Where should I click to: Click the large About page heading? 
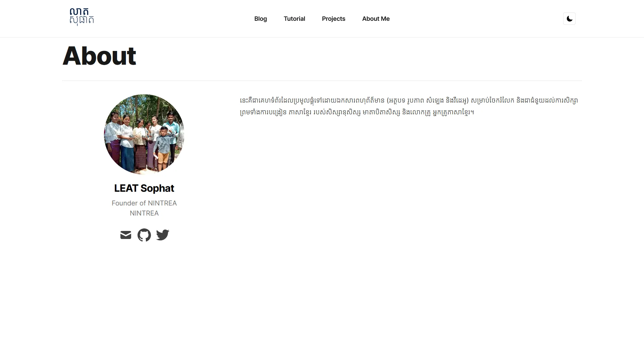click(99, 56)
